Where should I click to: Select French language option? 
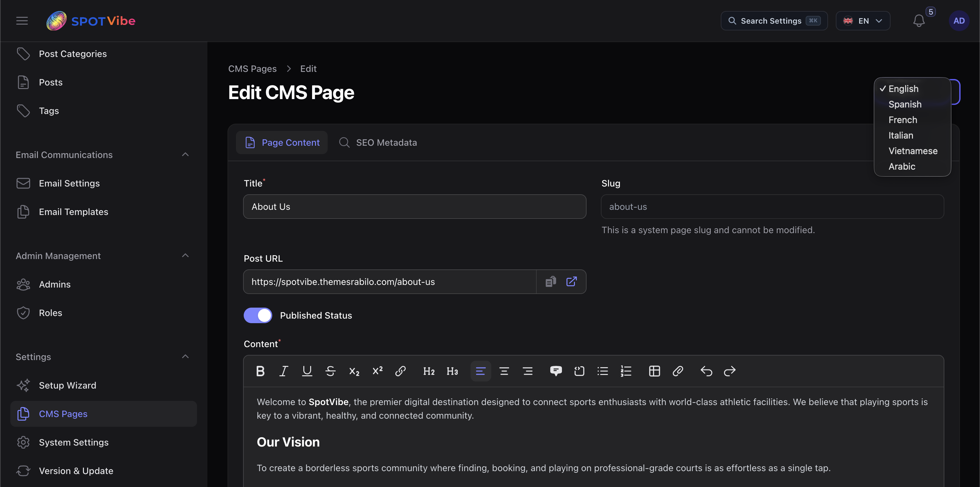912,120
